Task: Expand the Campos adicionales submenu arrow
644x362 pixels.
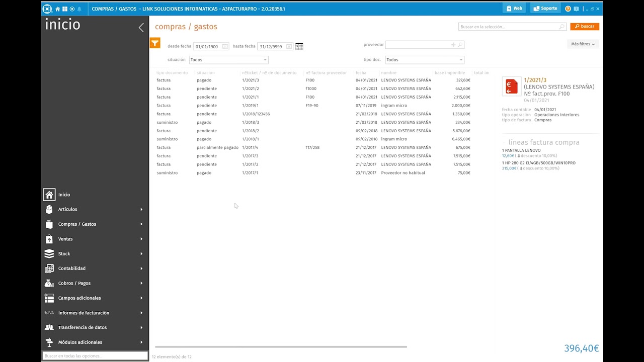Action: (x=141, y=298)
